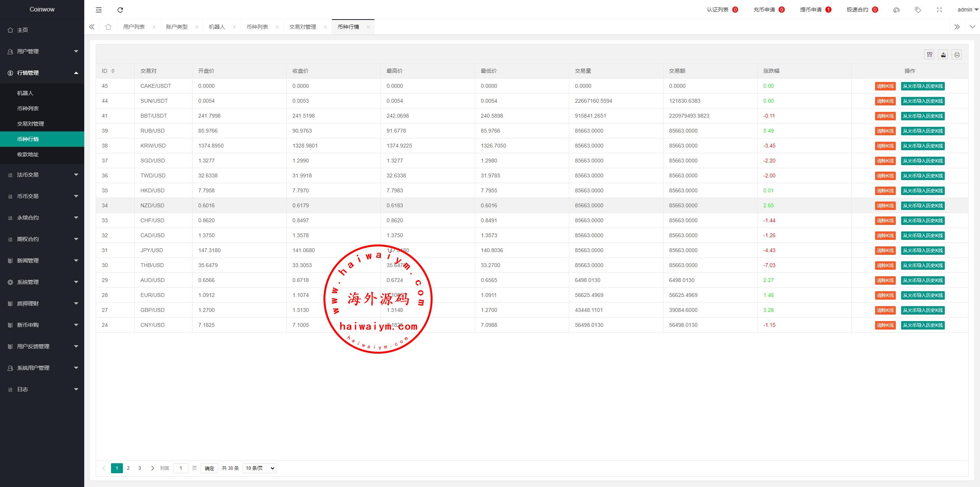This screenshot has height=487, width=980.
Task: Click the export table icon
Action: (x=943, y=55)
